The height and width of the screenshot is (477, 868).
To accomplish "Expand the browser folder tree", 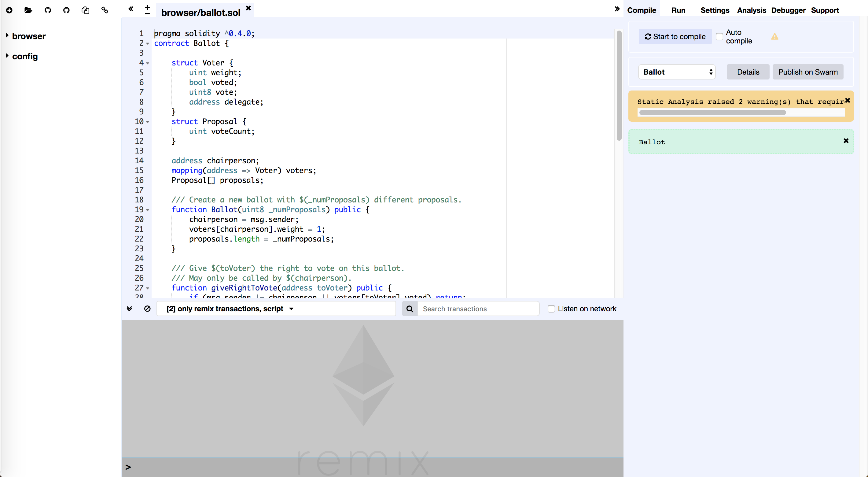I will pyautogui.click(x=8, y=35).
